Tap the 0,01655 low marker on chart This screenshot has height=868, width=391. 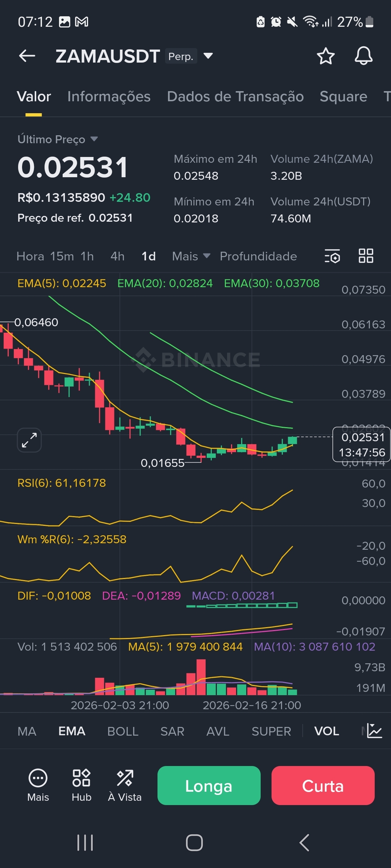point(163,463)
